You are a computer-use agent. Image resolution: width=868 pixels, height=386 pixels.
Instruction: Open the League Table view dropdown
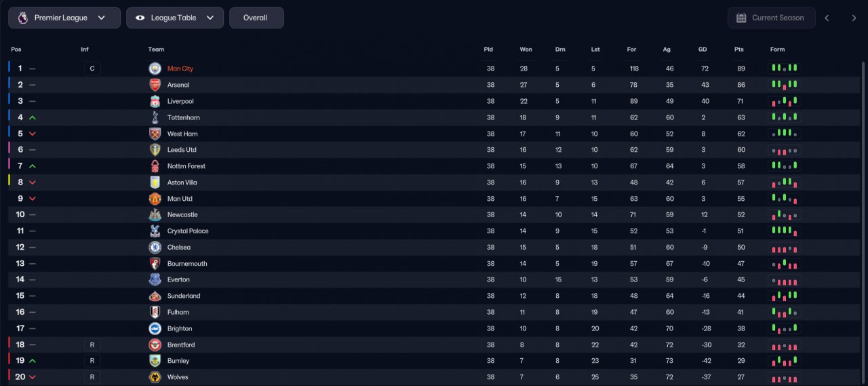pyautogui.click(x=175, y=18)
